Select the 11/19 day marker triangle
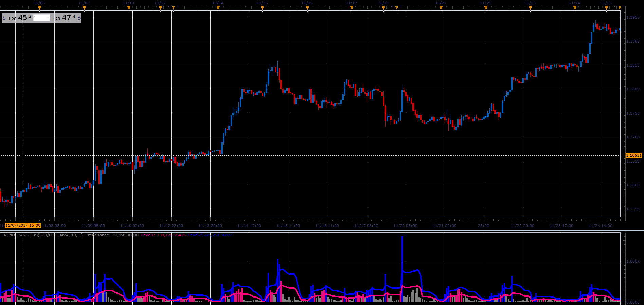 click(383, 8)
